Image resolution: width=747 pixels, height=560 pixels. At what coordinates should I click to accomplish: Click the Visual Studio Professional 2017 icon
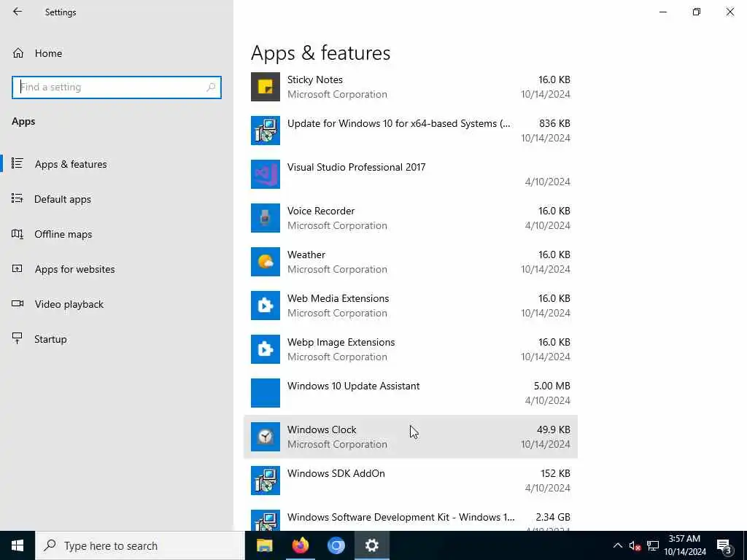(266, 174)
